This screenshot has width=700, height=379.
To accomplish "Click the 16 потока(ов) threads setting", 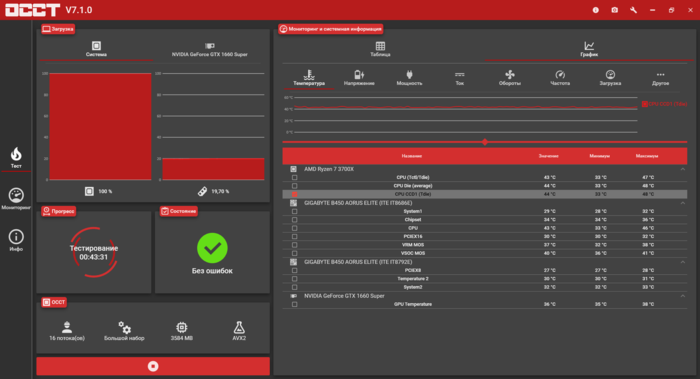I will click(67, 331).
